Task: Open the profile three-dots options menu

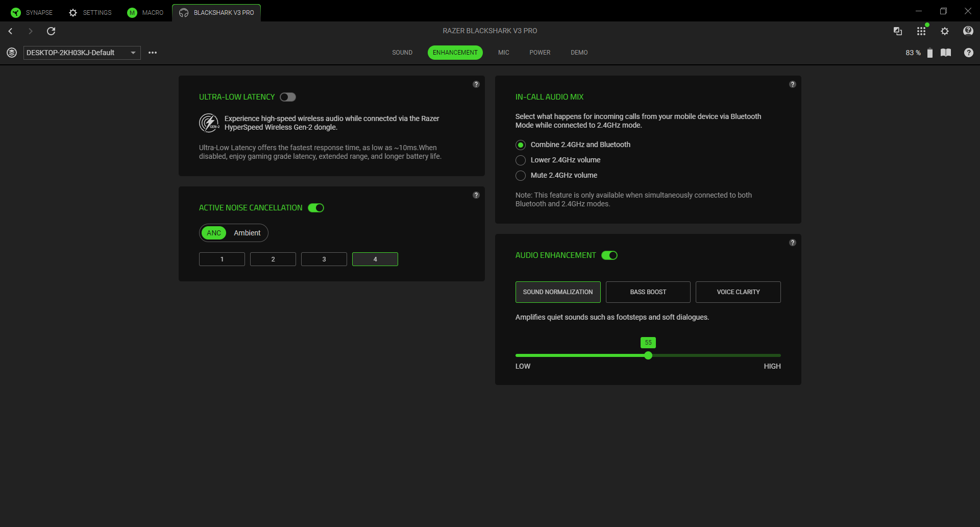Action: click(x=153, y=53)
